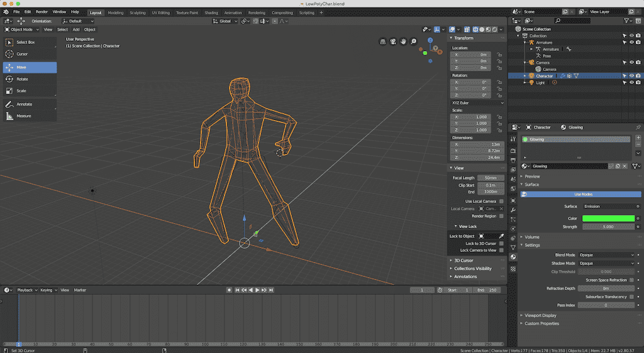
Task: Open the Blend Mode dropdown
Action: [606, 255]
